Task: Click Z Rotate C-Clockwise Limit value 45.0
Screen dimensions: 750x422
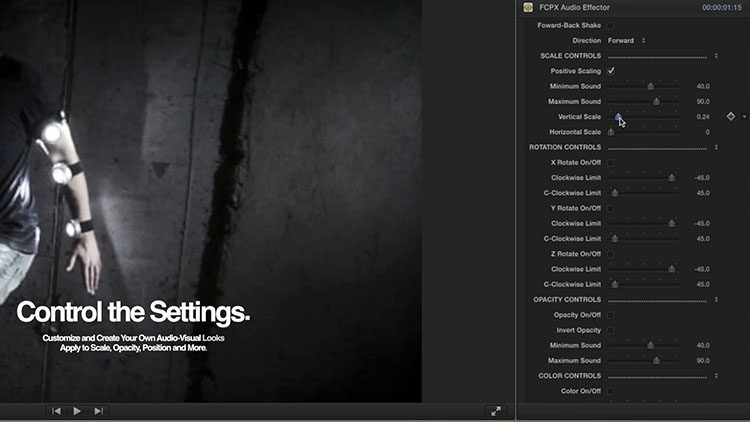Action: pyautogui.click(x=703, y=285)
